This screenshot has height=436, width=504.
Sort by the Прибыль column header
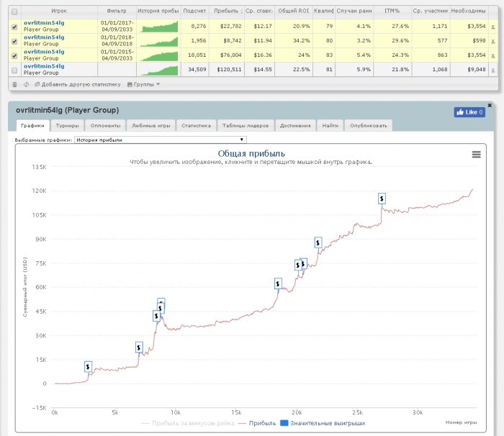tap(226, 12)
